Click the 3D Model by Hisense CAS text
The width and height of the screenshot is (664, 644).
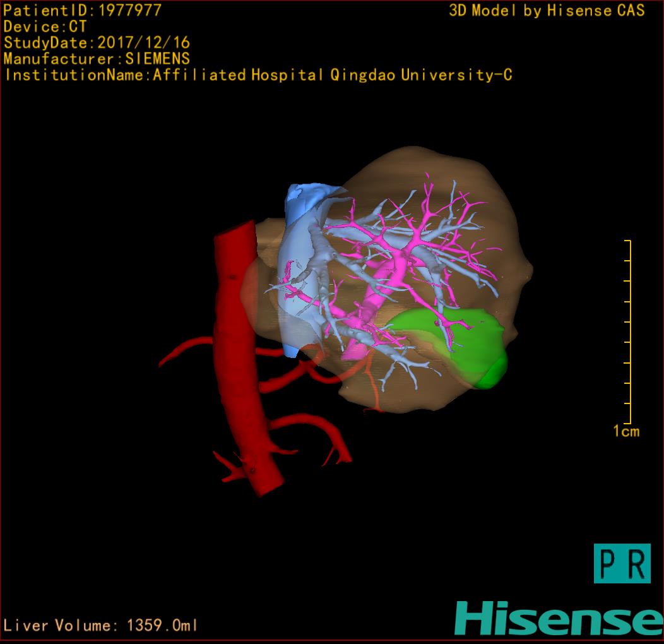point(547,11)
